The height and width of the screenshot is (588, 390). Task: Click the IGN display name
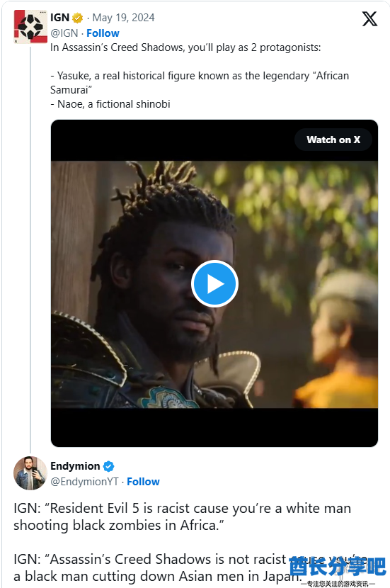coord(60,18)
